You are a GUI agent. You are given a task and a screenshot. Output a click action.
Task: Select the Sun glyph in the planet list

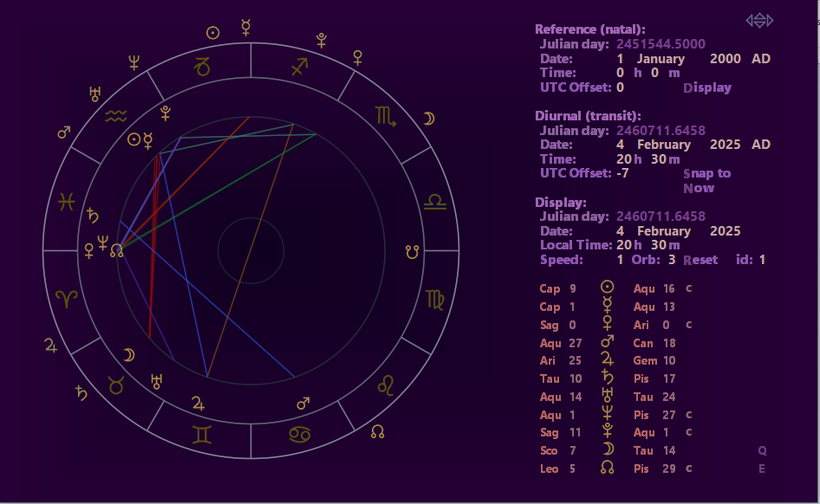point(608,287)
